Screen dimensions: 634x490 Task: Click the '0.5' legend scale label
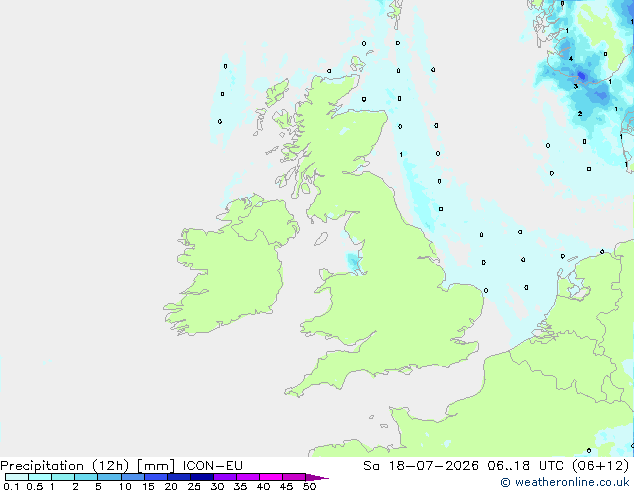click(34, 486)
